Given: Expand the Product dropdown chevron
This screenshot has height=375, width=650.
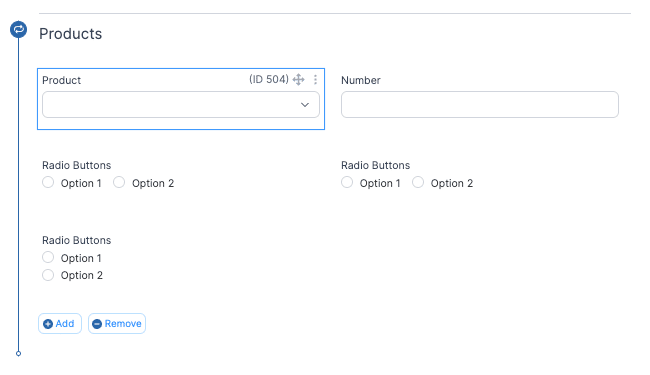Looking at the screenshot, I should point(305,105).
